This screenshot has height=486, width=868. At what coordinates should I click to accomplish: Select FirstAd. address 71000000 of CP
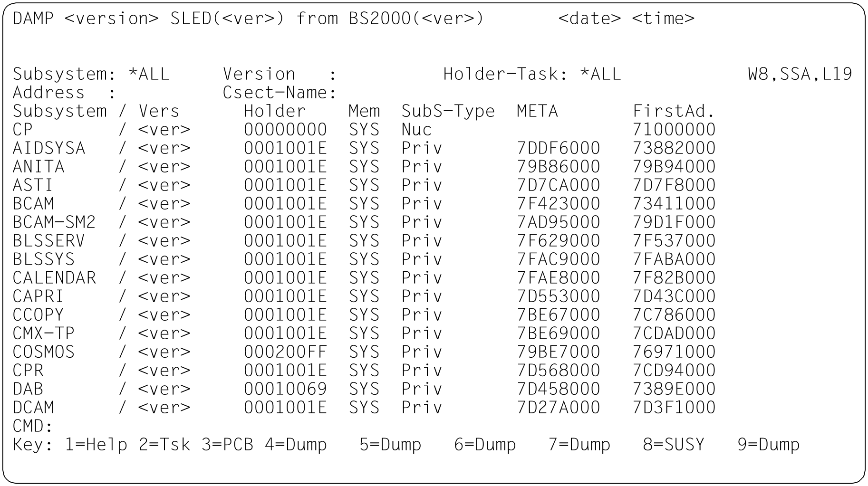[x=674, y=130]
